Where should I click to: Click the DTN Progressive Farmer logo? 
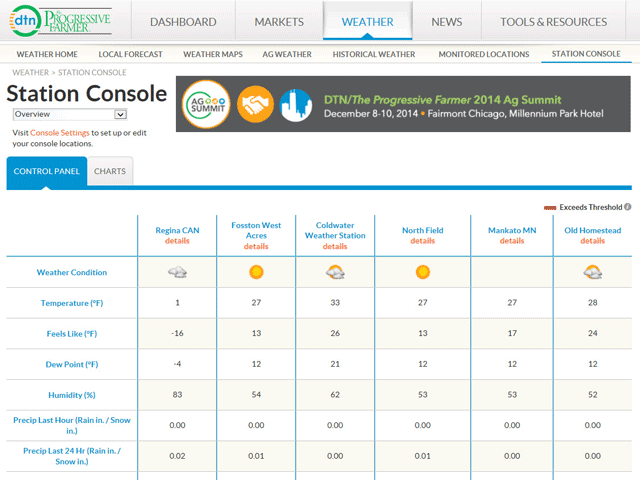click(60, 21)
